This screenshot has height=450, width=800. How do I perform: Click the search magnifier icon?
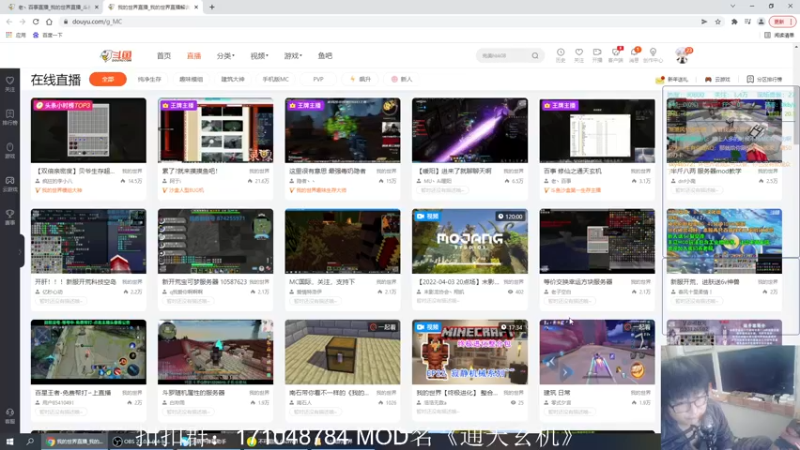[535, 56]
